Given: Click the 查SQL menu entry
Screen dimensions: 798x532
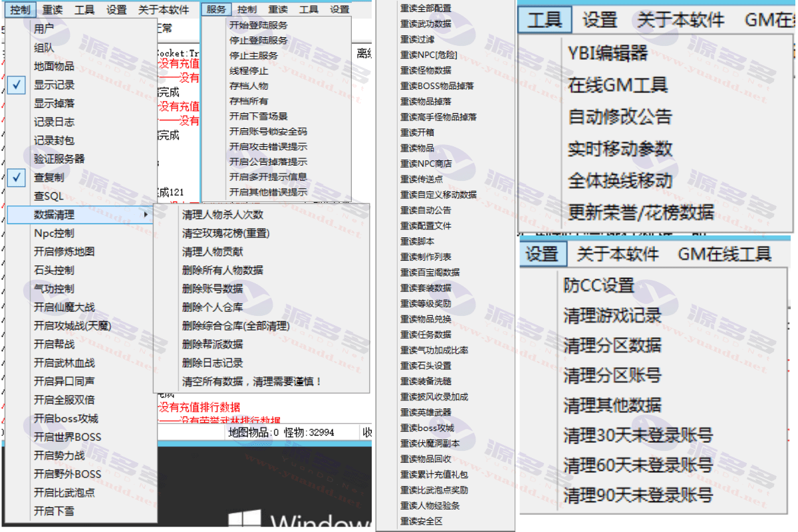Looking at the screenshot, I should [49, 196].
